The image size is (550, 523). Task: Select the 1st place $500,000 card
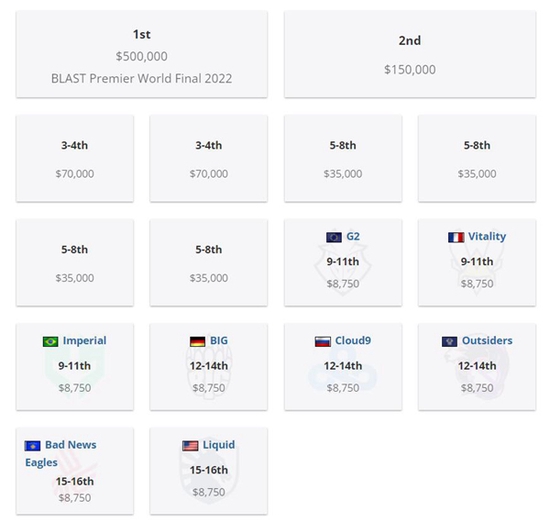142,54
